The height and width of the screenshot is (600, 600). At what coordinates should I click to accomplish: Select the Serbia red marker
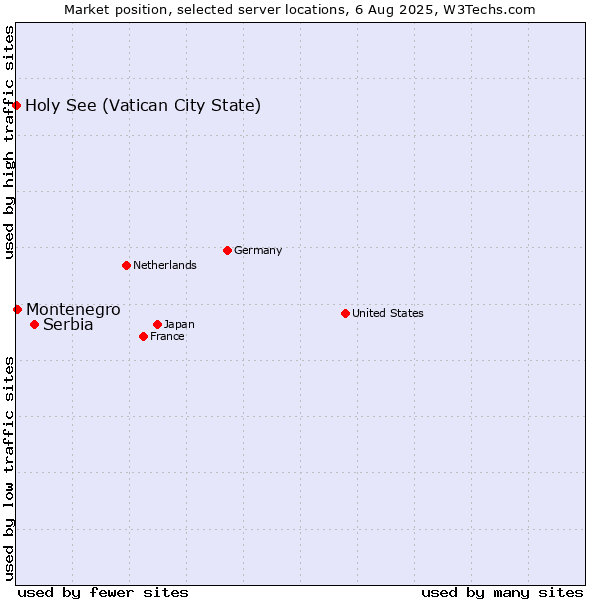coord(34,324)
